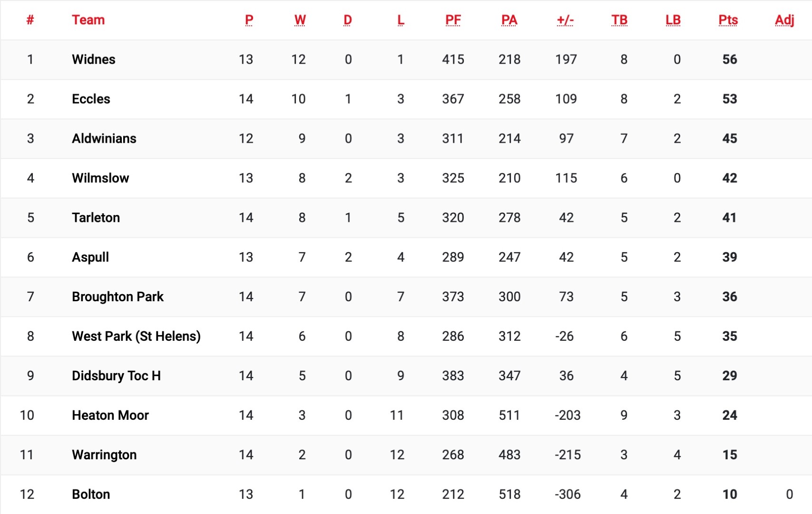The width and height of the screenshot is (812, 514).
Task: Click the LB column header
Action: [x=673, y=20]
